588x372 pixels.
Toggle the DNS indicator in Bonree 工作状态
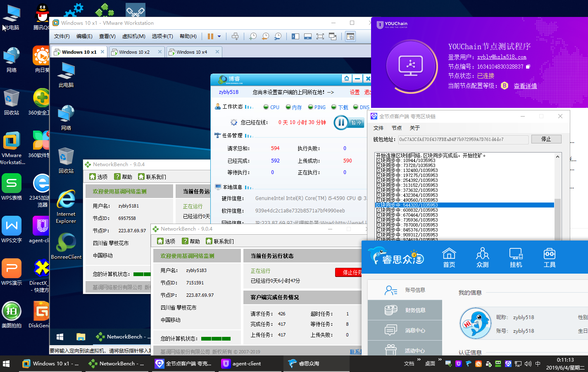tap(362, 107)
